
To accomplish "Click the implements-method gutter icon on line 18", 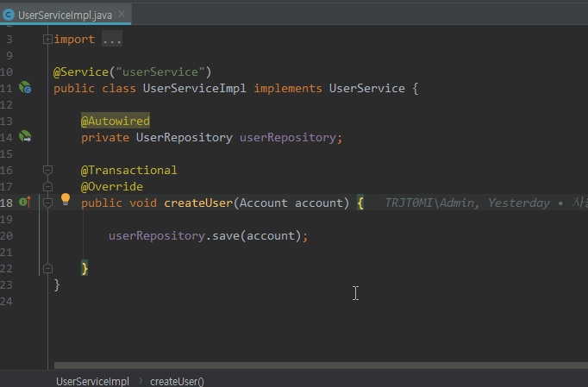I will click(25, 203).
